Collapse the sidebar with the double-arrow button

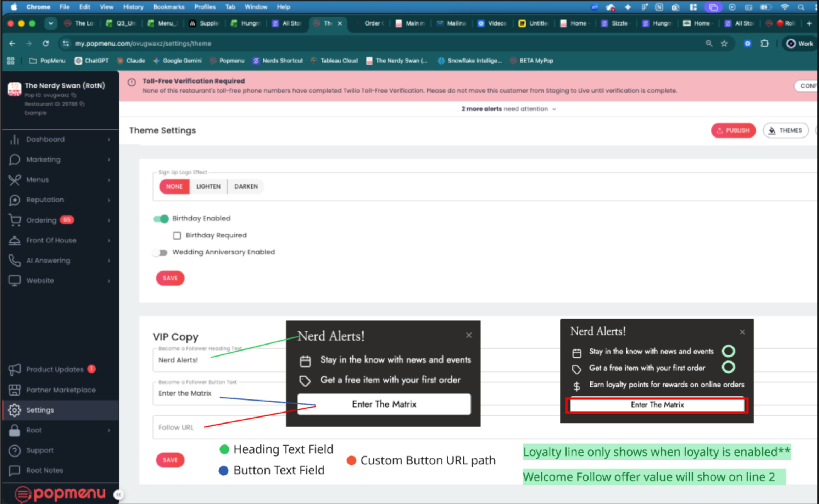(118, 494)
